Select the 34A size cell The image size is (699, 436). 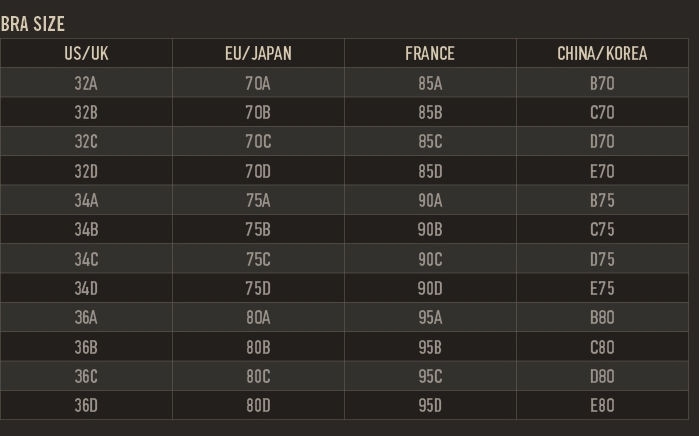coord(86,200)
